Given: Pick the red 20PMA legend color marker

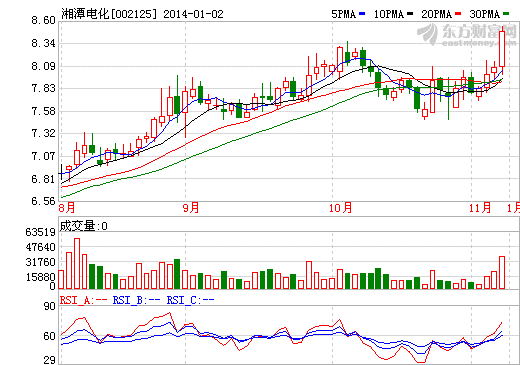Looking at the screenshot, I should pyautogui.click(x=458, y=14).
